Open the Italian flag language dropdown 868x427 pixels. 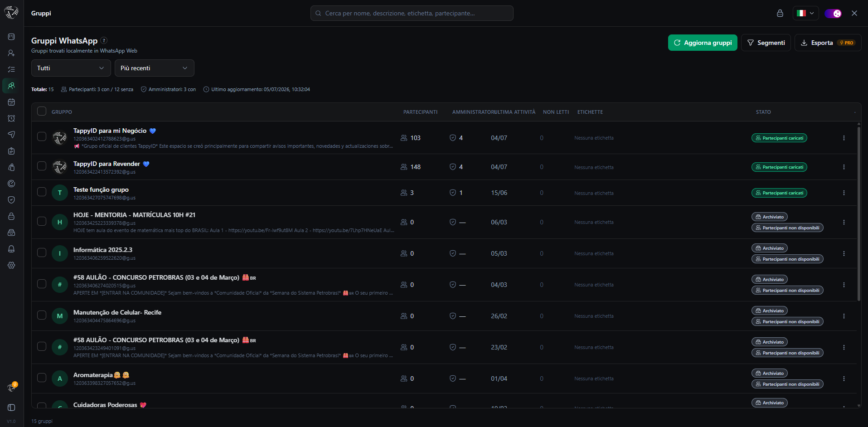805,13
